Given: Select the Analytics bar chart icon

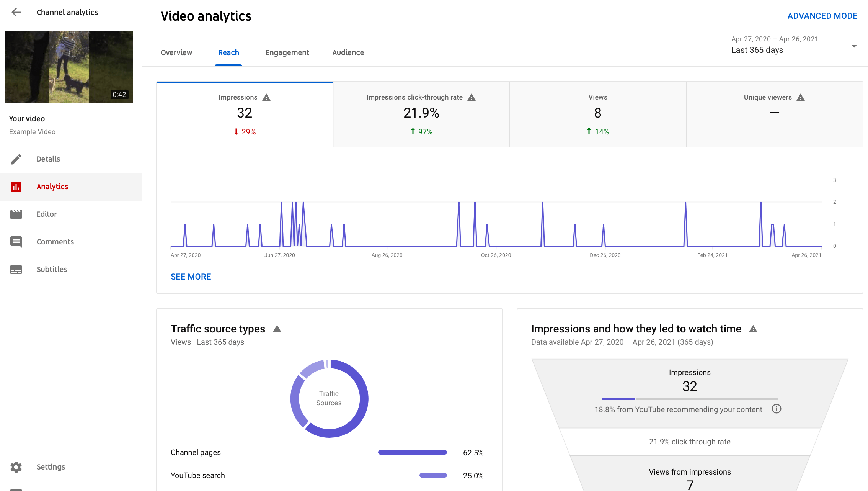Looking at the screenshot, I should (16, 187).
